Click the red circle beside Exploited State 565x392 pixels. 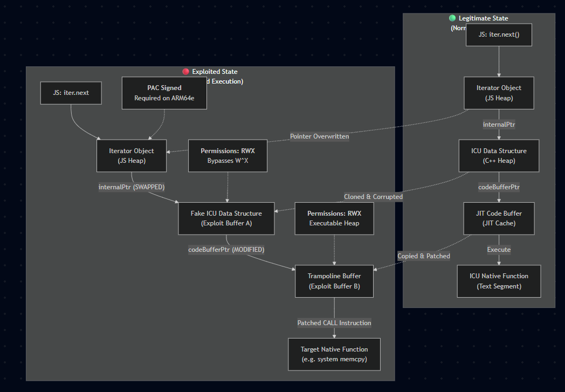point(186,72)
